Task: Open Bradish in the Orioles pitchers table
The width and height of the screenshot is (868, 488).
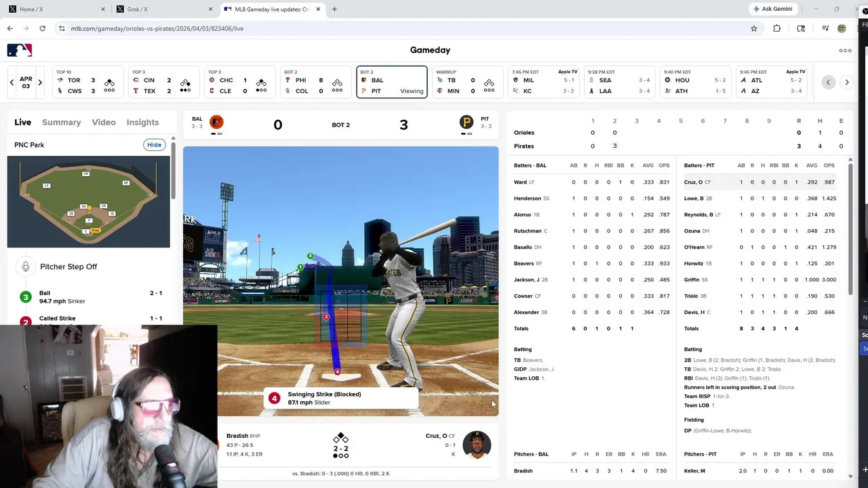Action: pos(524,471)
